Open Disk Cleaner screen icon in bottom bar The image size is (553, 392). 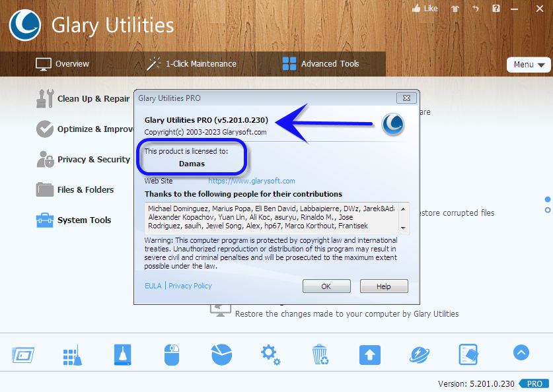23,354
